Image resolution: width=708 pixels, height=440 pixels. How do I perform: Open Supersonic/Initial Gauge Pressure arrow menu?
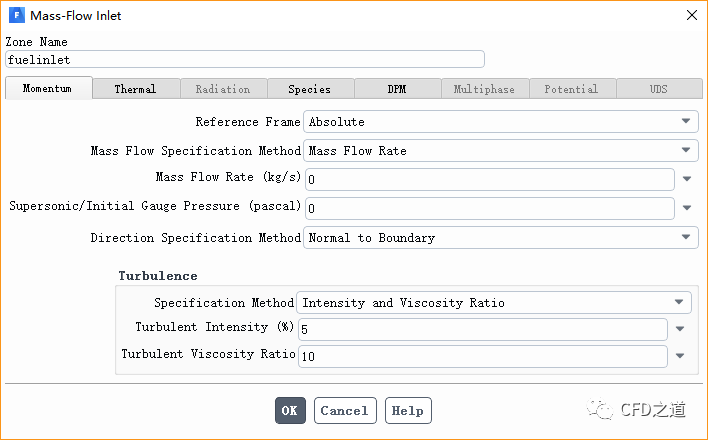688,208
